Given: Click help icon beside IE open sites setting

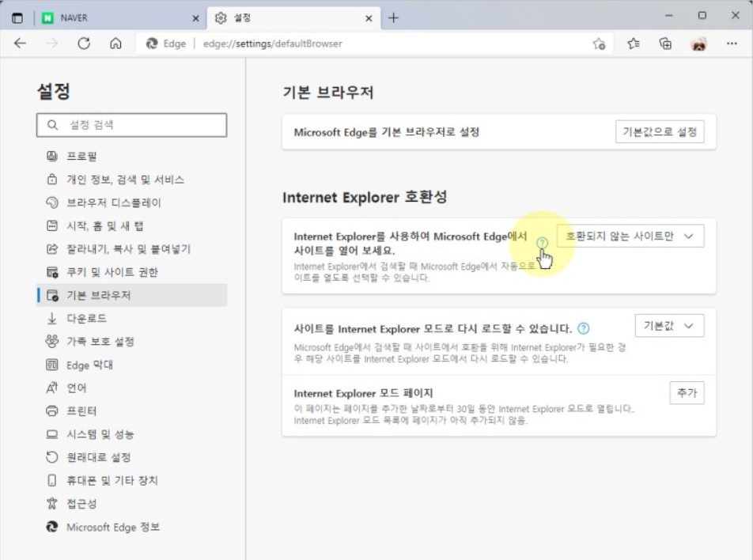Looking at the screenshot, I should 542,243.
